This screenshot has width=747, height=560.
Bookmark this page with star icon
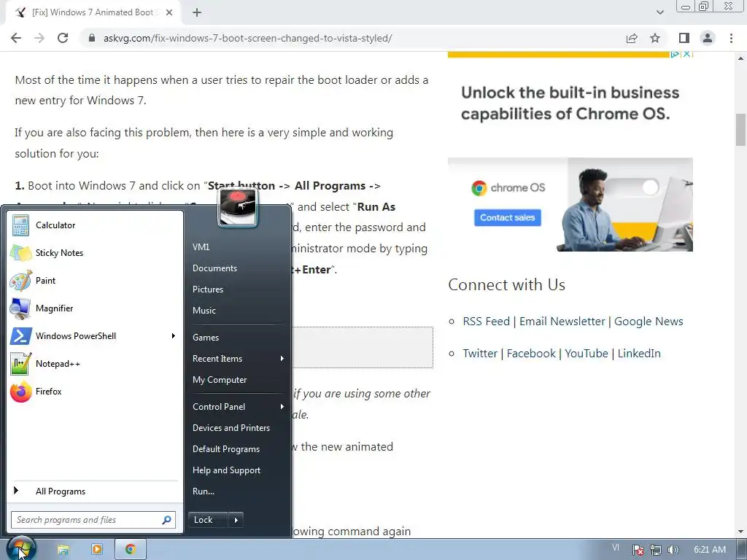click(x=655, y=38)
